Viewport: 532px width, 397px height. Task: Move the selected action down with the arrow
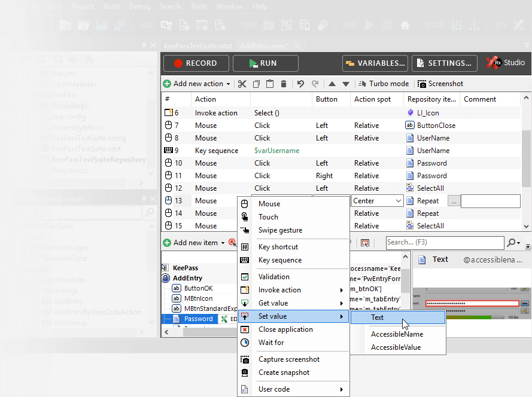pos(345,84)
